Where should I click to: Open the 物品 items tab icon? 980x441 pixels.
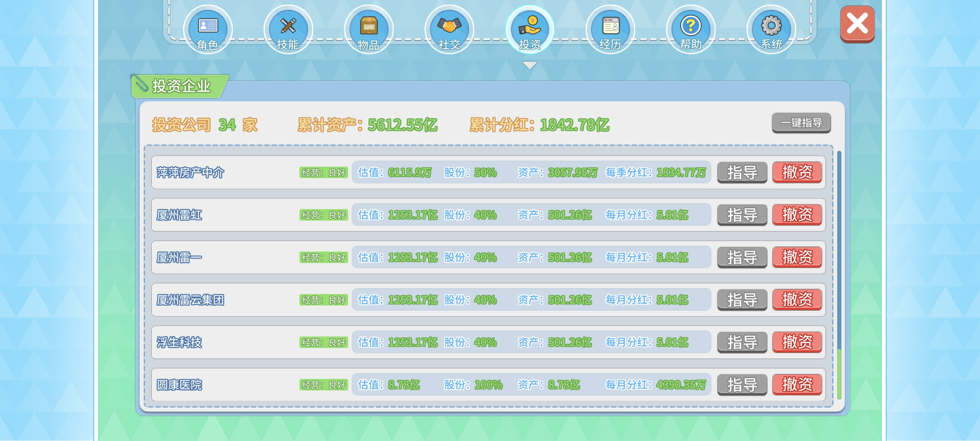pyautogui.click(x=369, y=30)
